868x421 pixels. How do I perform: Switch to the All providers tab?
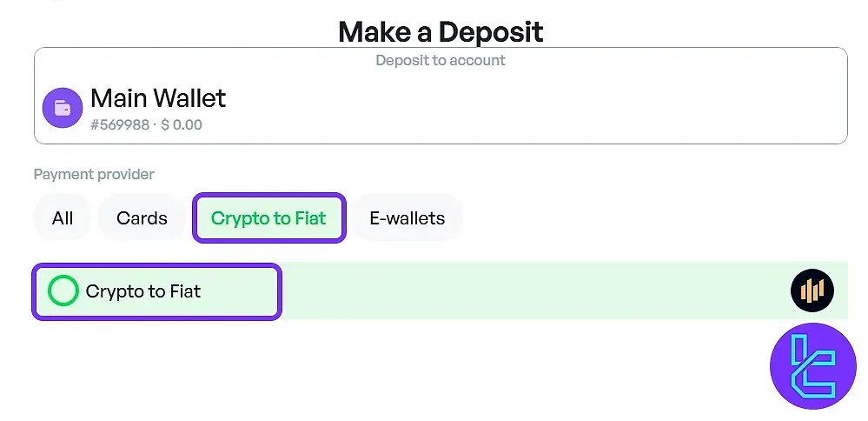pos(63,217)
